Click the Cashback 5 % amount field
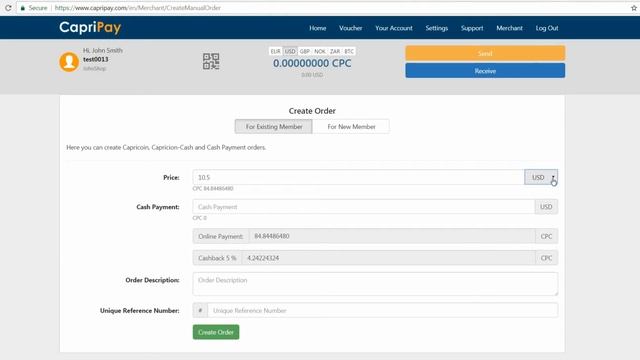Screen dimensions: 640x360 tap(388, 258)
